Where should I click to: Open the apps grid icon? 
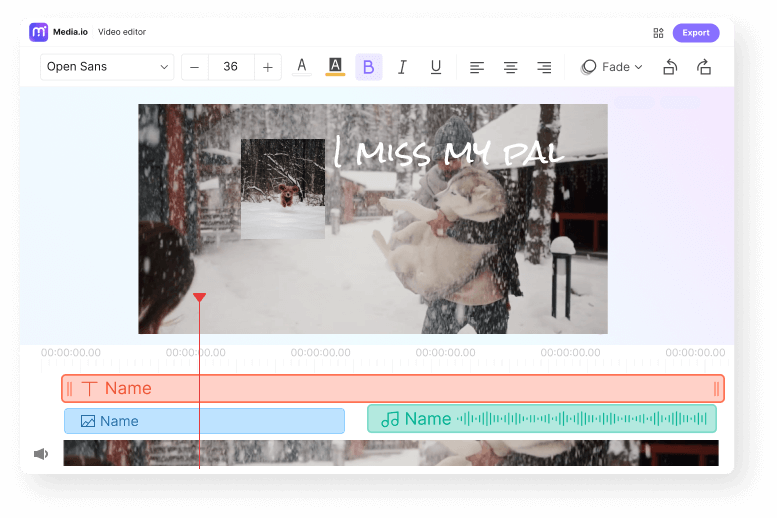[658, 33]
